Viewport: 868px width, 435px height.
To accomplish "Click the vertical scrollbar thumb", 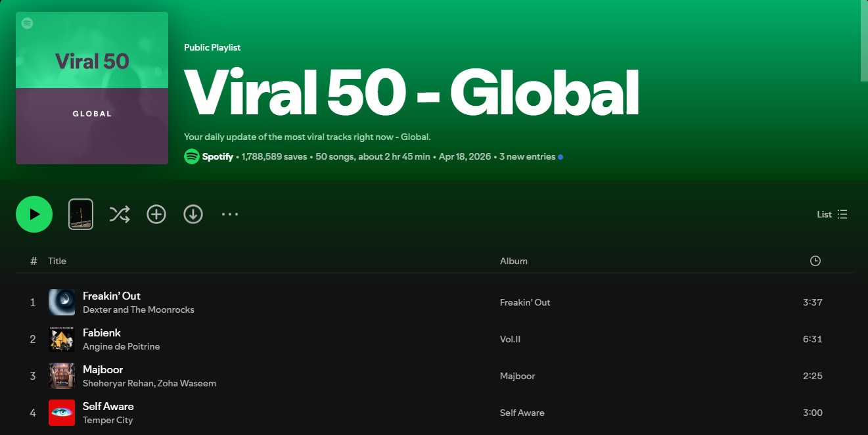I will click(865, 41).
